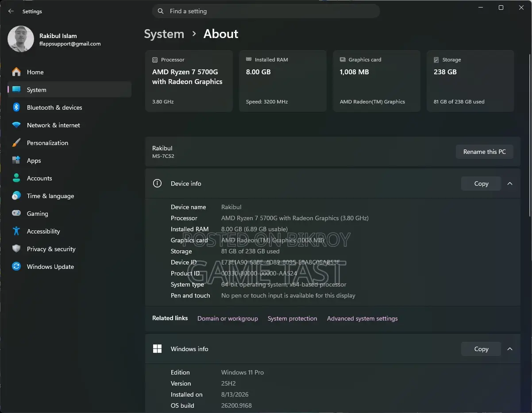Click the Apps icon in sidebar
Viewport: 532px width, 413px height.
pos(16,161)
